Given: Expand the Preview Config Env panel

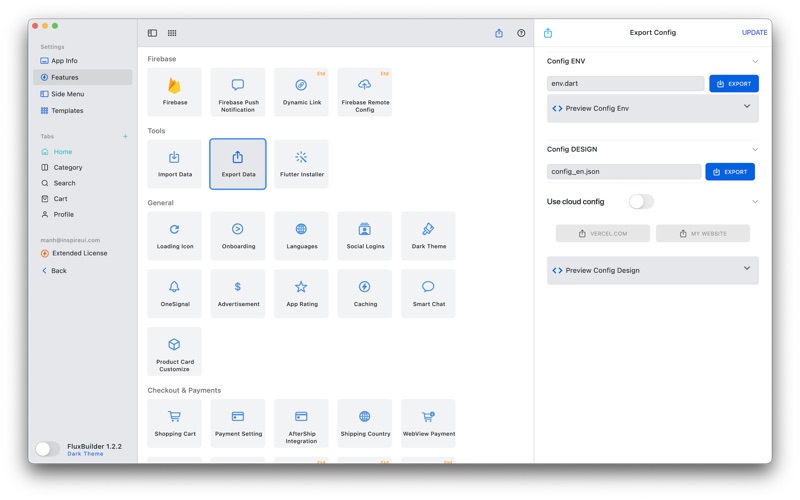Looking at the screenshot, I should click(653, 108).
